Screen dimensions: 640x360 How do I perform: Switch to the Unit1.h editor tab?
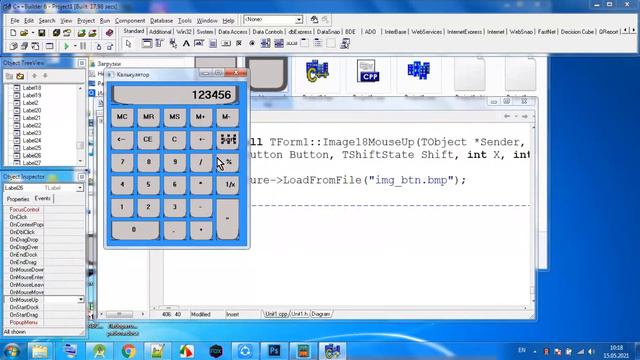[x=299, y=314]
